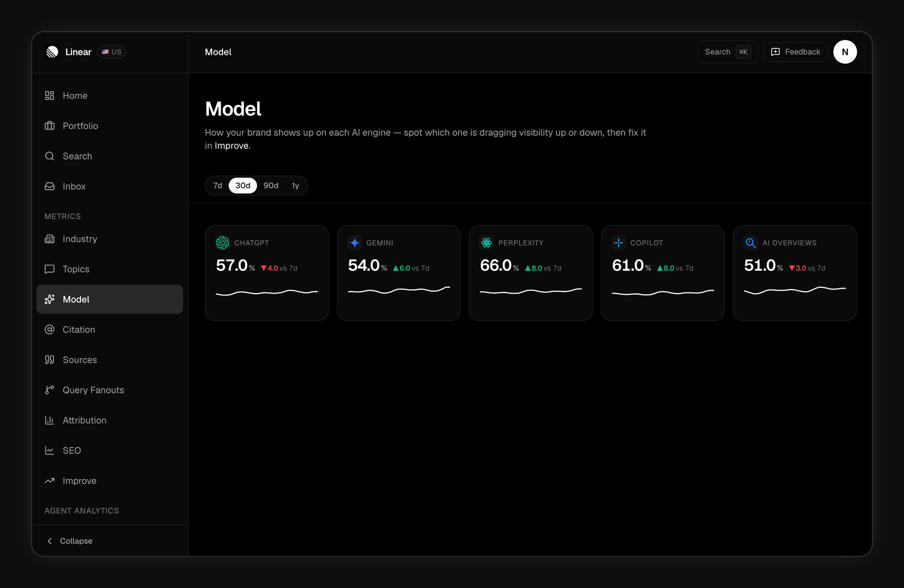Click the 57.0% ChatGPT value
This screenshot has width=904, height=588.
click(x=235, y=266)
